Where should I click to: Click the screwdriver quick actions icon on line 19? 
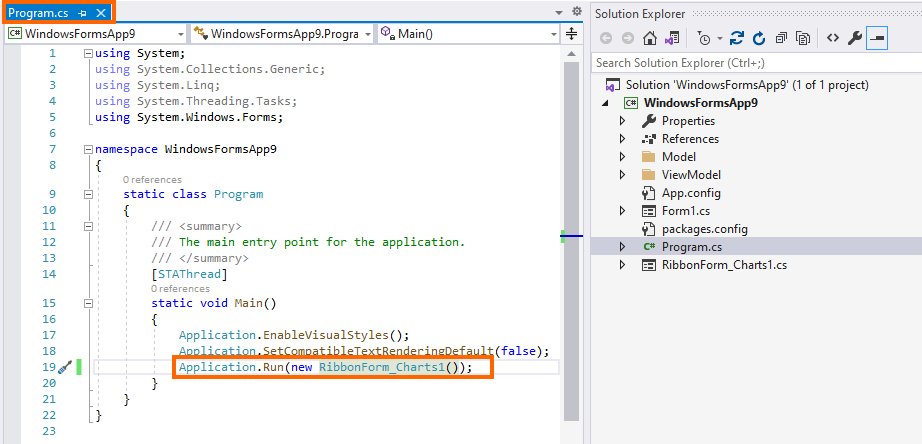[x=65, y=368]
